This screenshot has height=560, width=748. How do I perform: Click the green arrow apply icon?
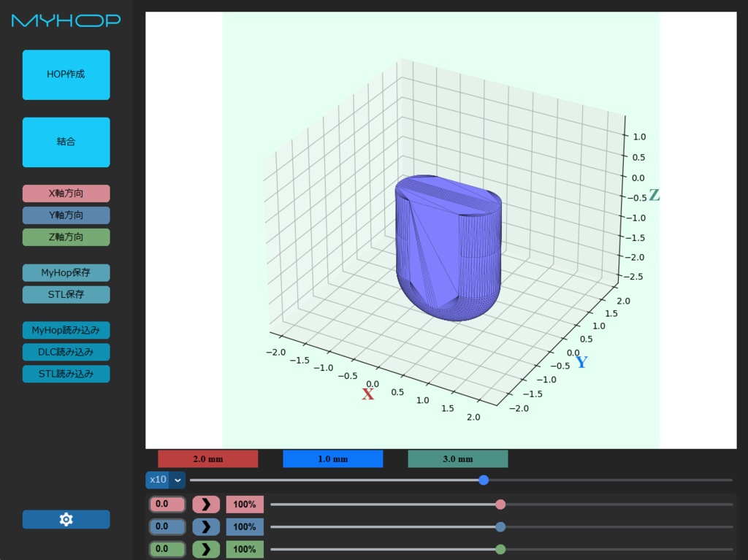coord(206,549)
